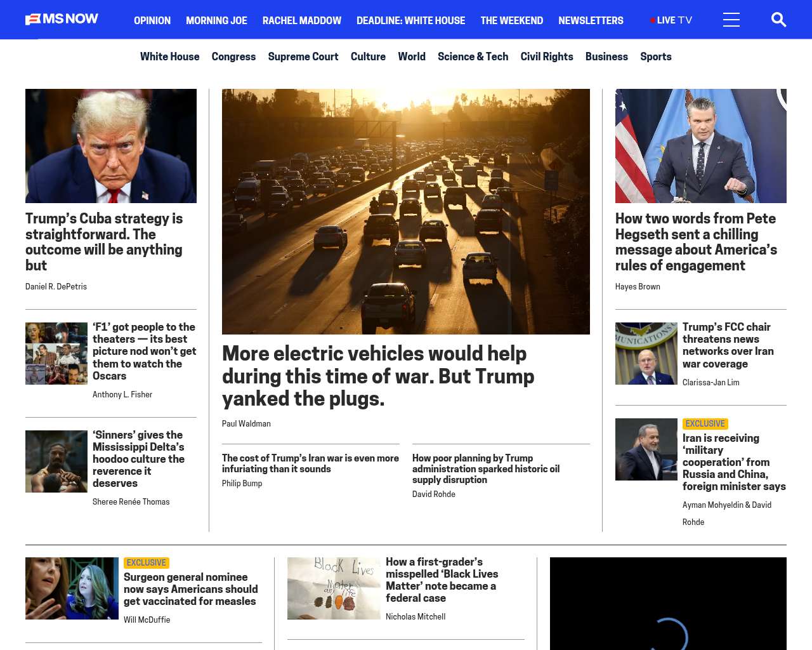This screenshot has height=650, width=812.
Task: View author Nicholas Mitchell
Action: point(416,617)
